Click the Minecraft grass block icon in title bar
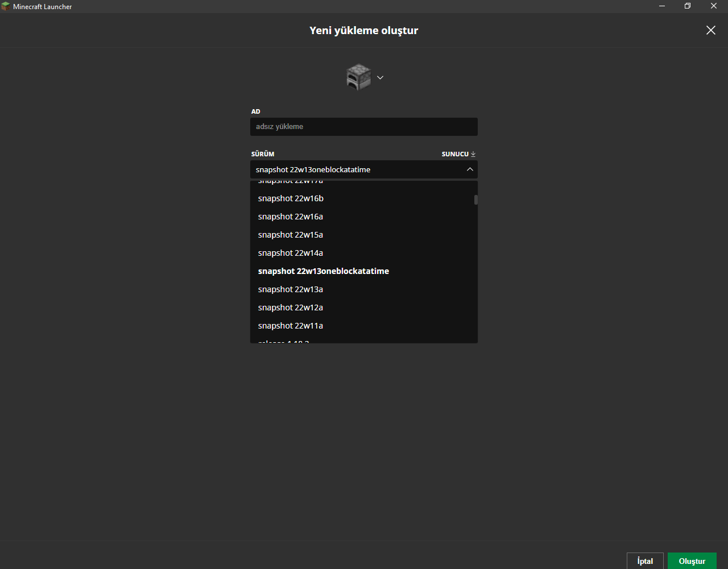 [6, 6]
